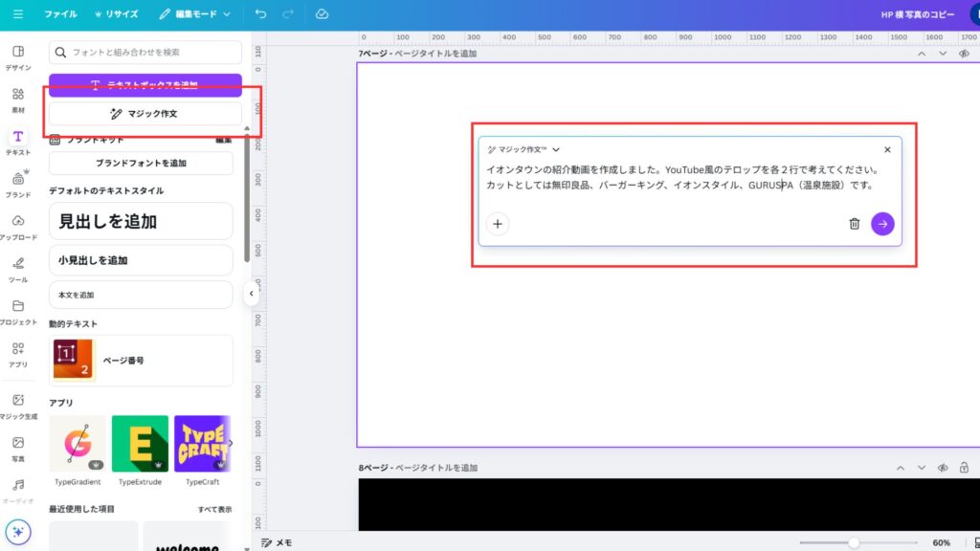The width and height of the screenshot is (980, 551).
Task: Click the 見出しを追加 button
Action: tap(141, 221)
